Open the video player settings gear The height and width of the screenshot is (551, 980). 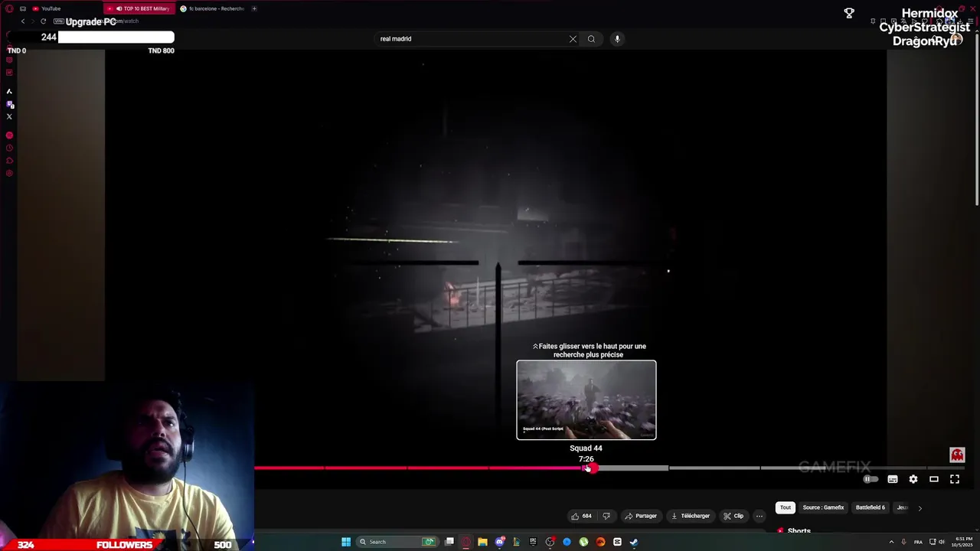[x=913, y=479]
